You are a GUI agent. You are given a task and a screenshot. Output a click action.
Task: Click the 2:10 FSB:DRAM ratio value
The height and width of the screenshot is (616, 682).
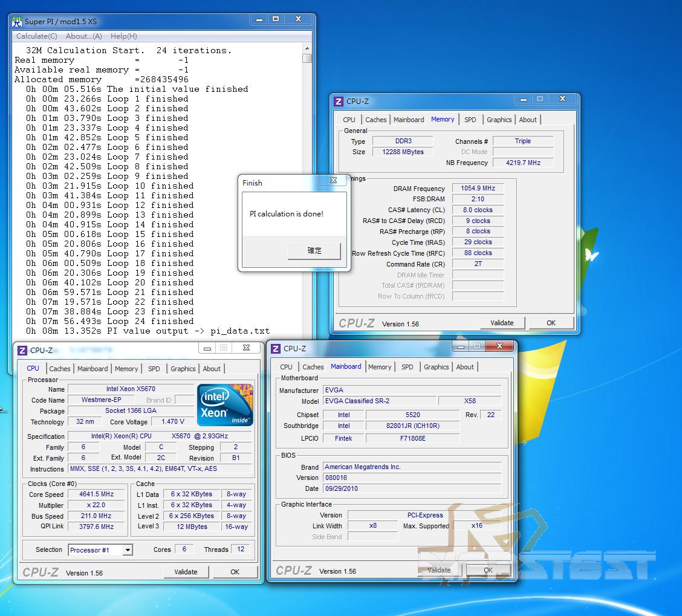pos(478,199)
